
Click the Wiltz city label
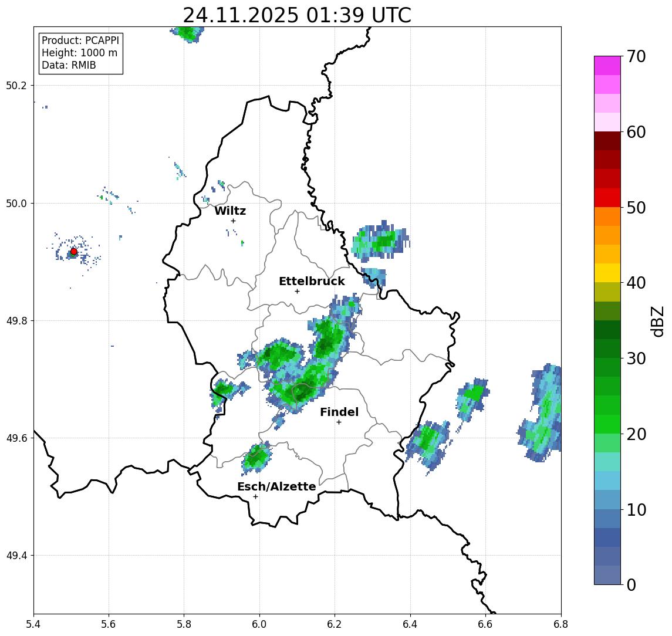click(230, 211)
